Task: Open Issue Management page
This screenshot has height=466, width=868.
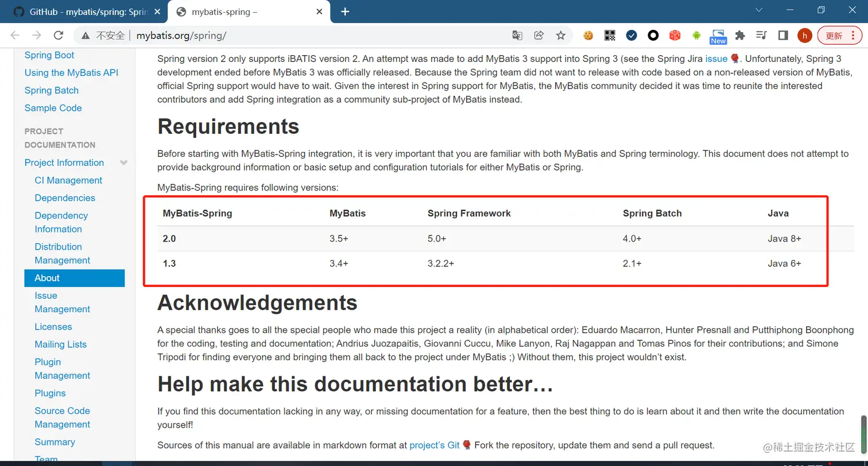Action: (x=63, y=302)
